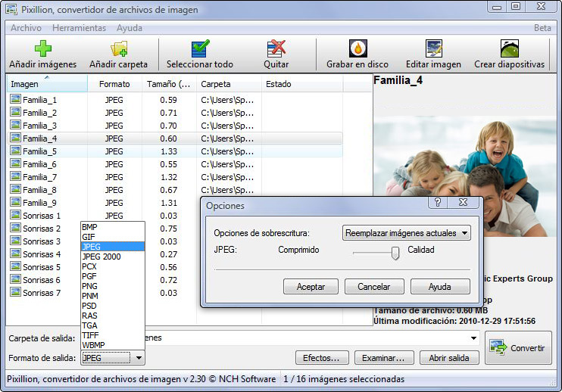Click the Seleccionar todo checkmark icon

pos(200,48)
